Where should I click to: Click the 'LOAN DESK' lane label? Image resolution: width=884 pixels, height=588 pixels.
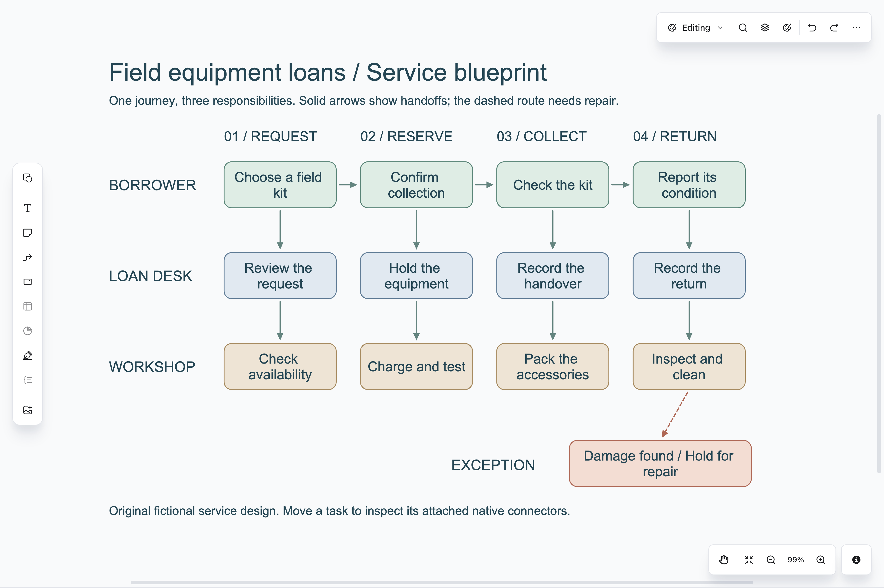(x=150, y=276)
